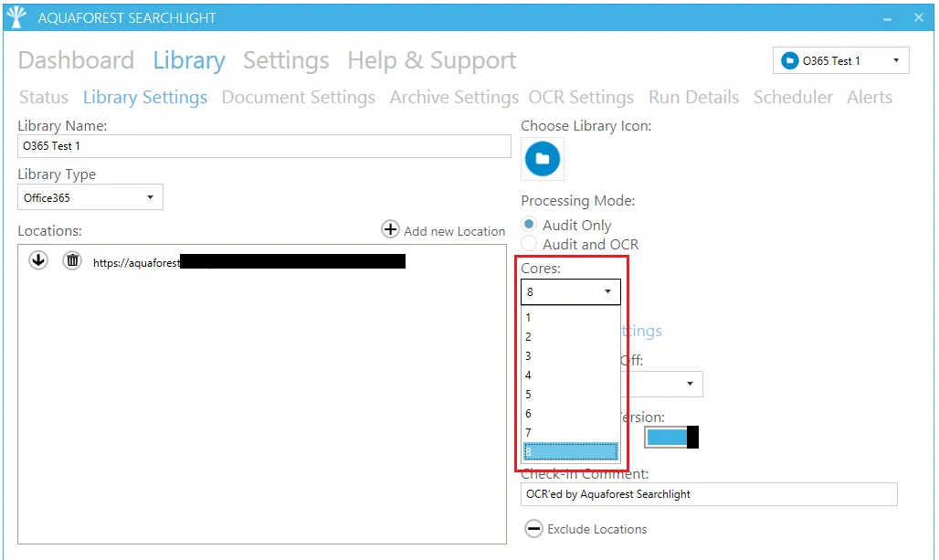
Task: Go to the Dashboard section
Action: pos(76,60)
